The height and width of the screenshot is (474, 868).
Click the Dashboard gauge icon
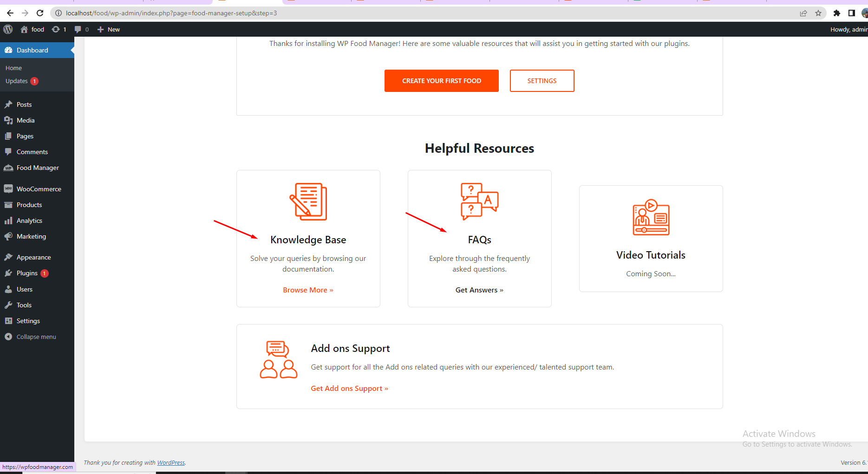click(8, 50)
